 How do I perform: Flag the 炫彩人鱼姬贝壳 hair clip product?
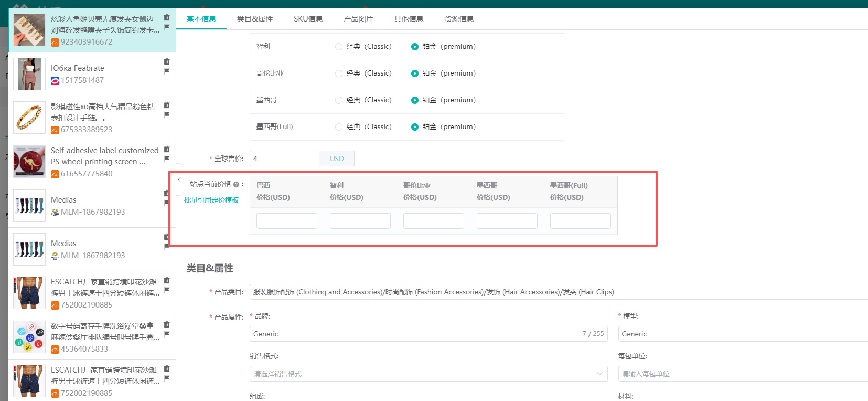[167, 27]
